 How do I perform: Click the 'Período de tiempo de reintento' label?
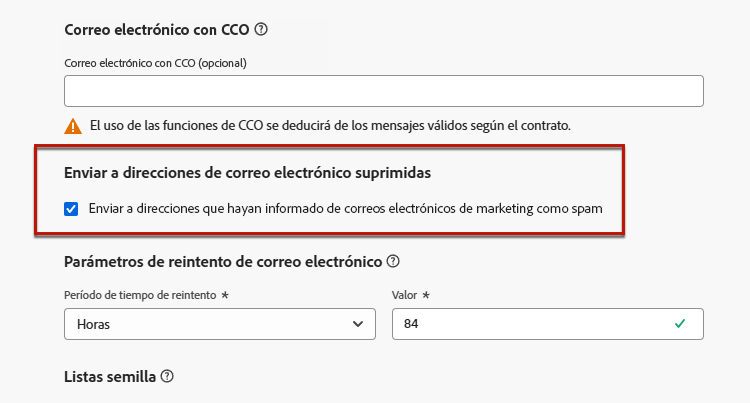[140, 295]
